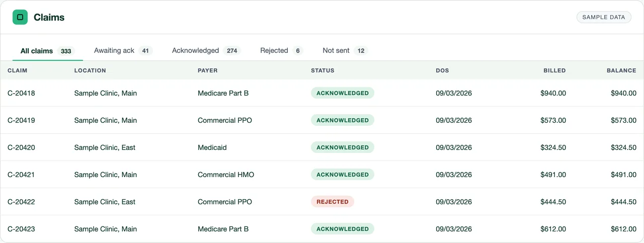The image size is (644, 243).
Task: Click the balance amount $612.00
Action: tap(623, 229)
